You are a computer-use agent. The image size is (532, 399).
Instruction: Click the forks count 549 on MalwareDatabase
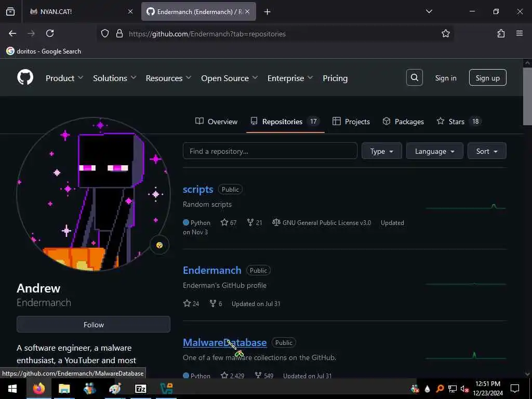pyautogui.click(x=264, y=376)
